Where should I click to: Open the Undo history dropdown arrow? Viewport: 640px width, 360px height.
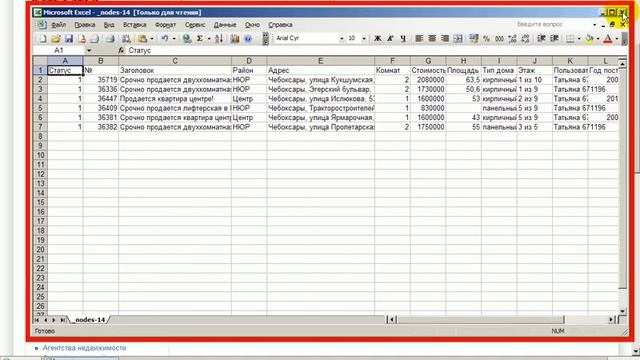174,39
